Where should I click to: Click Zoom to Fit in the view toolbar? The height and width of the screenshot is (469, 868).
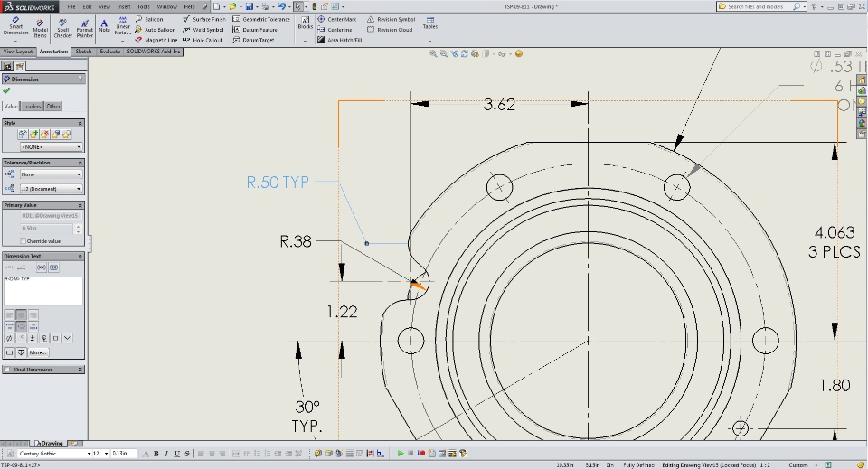(x=433, y=53)
